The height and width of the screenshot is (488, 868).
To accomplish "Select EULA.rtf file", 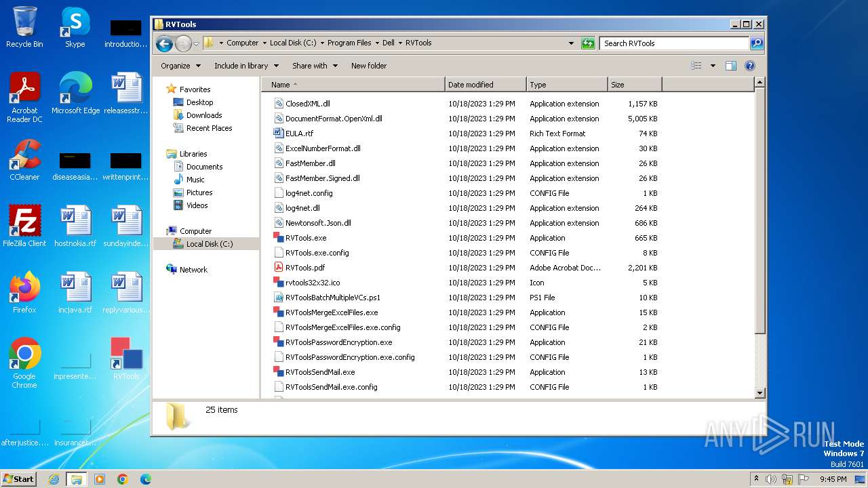I will coord(299,134).
